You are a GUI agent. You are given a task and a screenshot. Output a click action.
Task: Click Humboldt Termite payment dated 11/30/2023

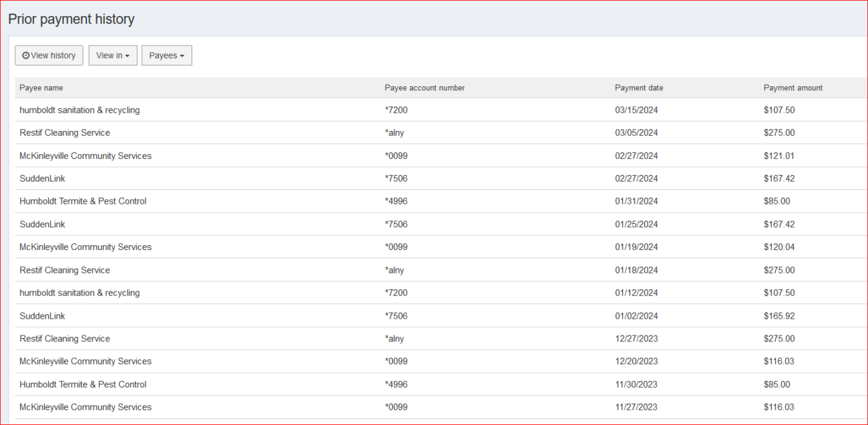pyautogui.click(x=83, y=384)
